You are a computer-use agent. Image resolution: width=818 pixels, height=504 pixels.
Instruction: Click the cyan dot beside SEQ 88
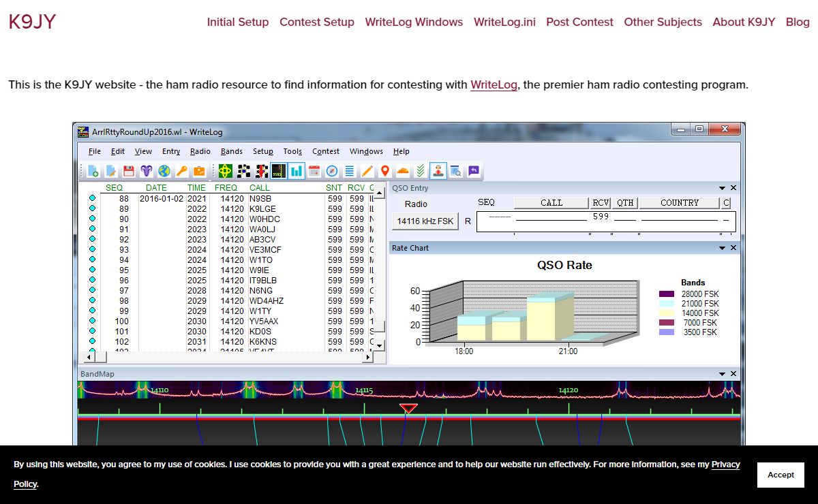point(92,199)
